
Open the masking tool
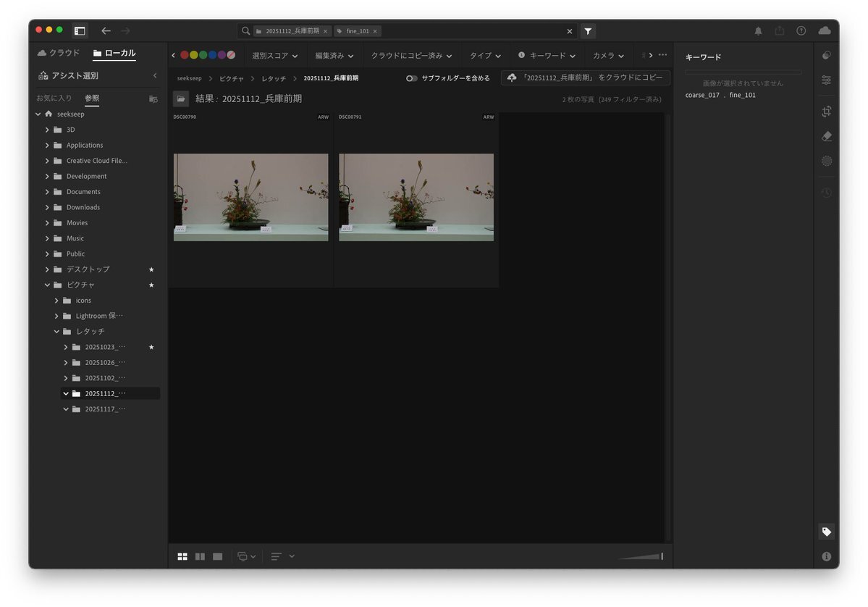[826, 161]
